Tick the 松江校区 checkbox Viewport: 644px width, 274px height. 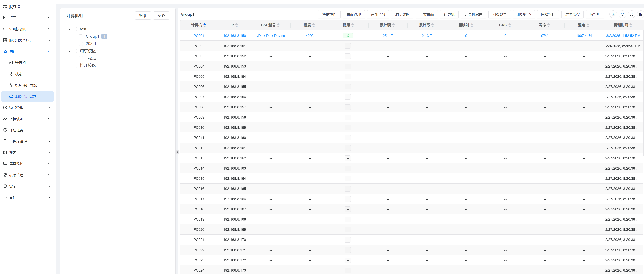tap(74, 65)
